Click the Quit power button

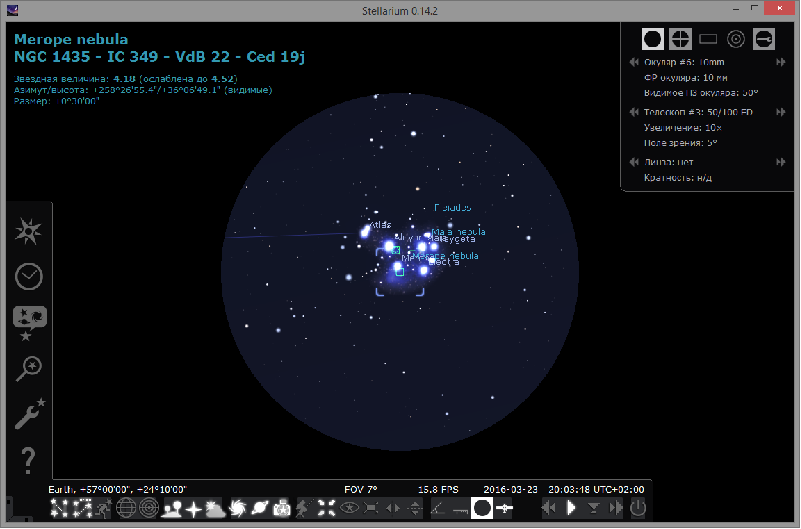(638, 508)
